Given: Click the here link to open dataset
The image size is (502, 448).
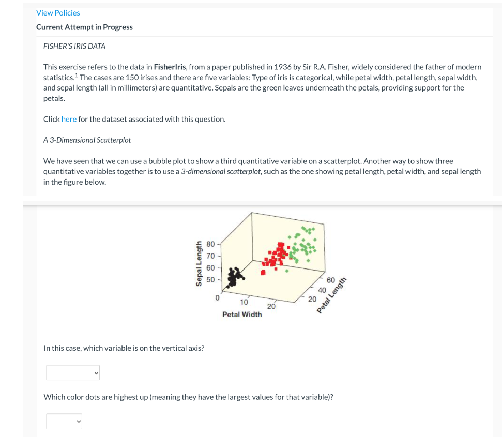Looking at the screenshot, I should (69, 119).
